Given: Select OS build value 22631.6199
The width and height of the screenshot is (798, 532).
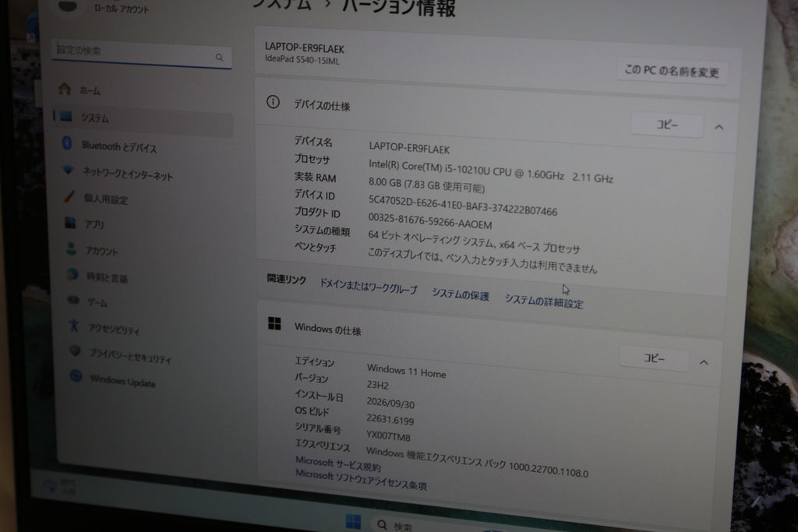Looking at the screenshot, I should [x=390, y=420].
